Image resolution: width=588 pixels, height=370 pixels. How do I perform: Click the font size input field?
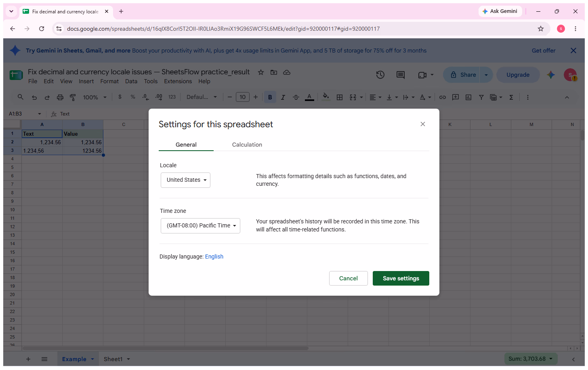243,97
